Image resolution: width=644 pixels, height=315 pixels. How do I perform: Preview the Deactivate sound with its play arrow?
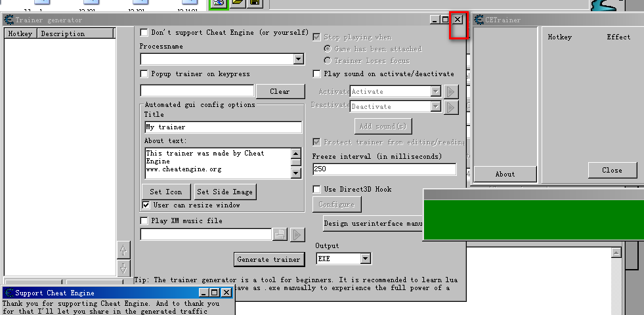click(x=451, y=107)
